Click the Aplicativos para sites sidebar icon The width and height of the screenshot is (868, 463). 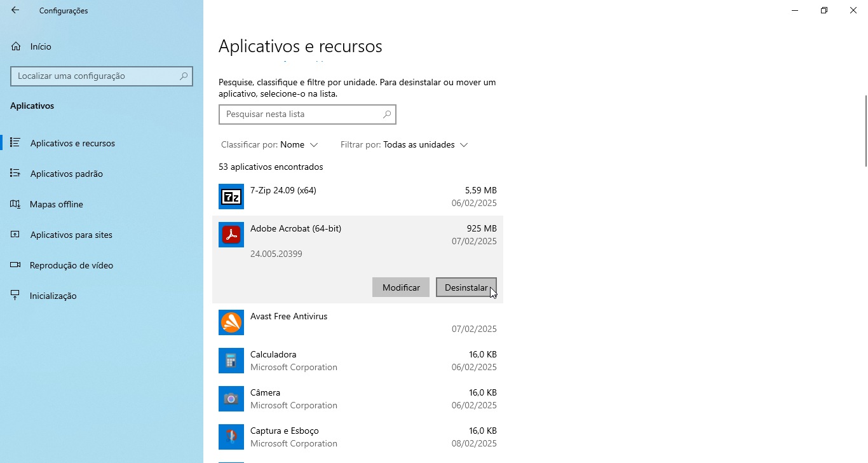pyautogui.click(x=15, y=234)
